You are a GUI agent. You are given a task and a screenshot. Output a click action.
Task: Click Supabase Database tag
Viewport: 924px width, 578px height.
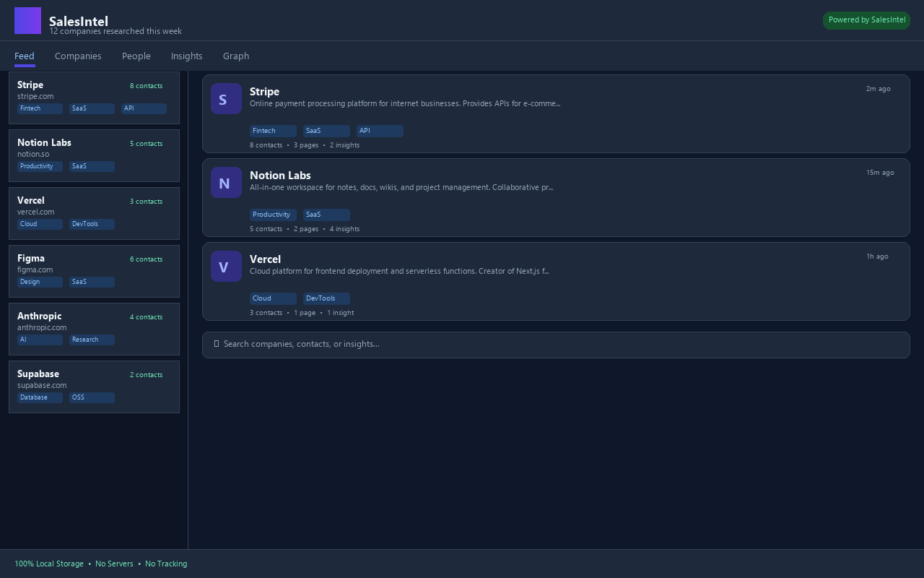coord(40,397)
